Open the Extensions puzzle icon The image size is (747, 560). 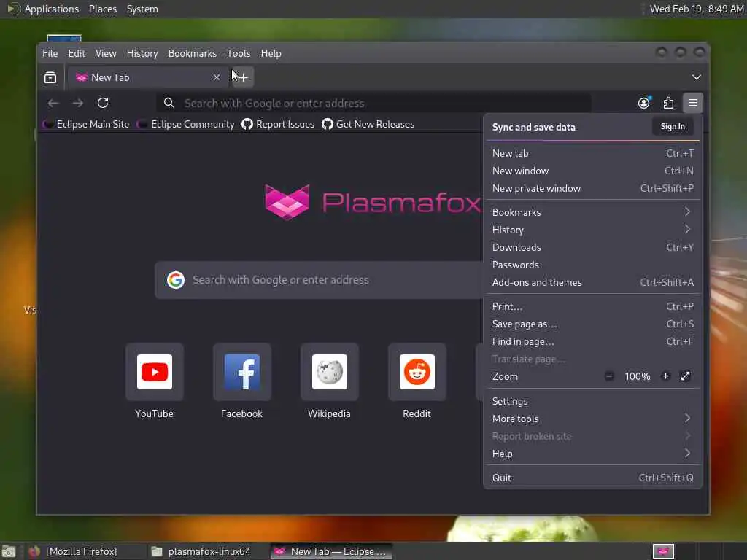pos(668,103)
